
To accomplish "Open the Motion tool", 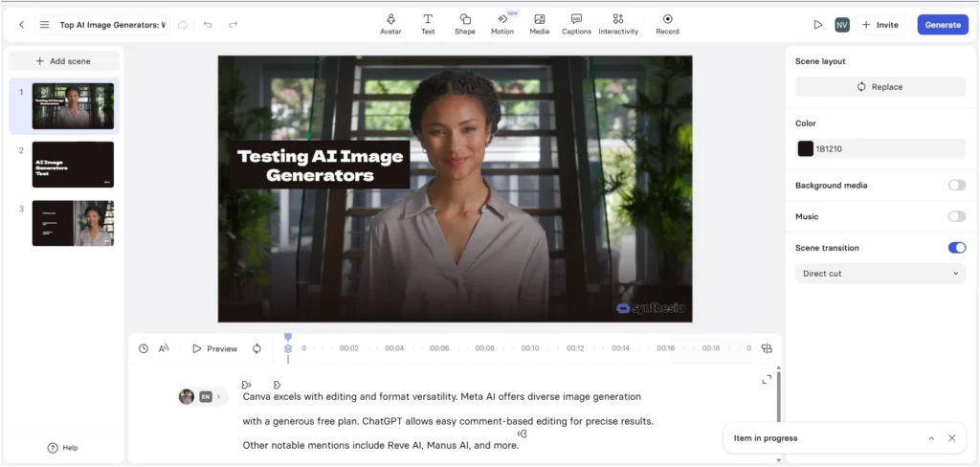I will point(501,24).
